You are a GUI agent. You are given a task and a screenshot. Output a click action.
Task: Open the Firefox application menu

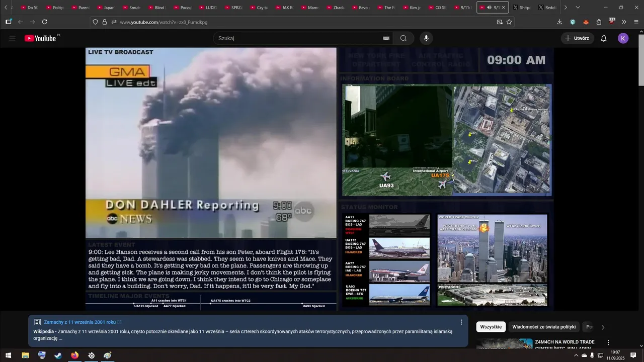[x=636, y=22]
